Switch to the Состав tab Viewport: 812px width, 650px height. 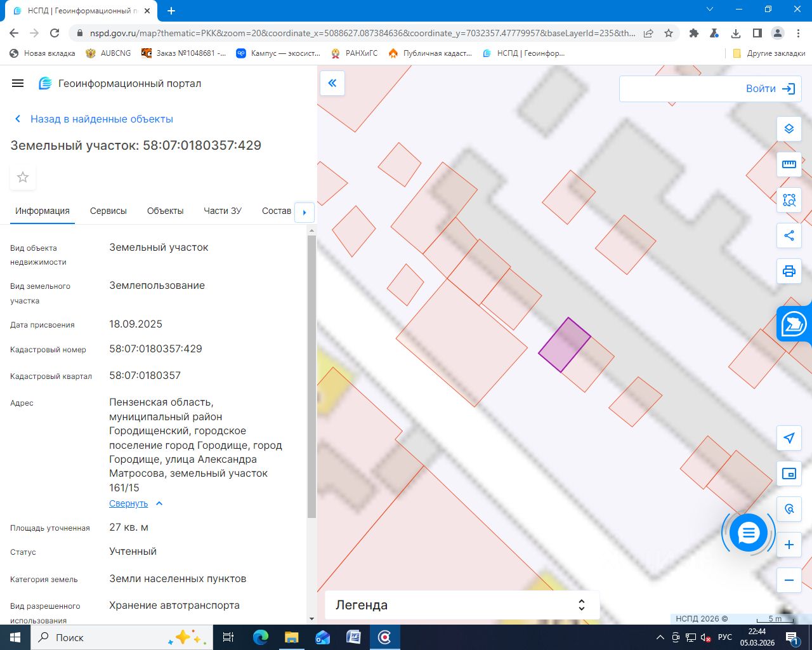pos(277,211)
